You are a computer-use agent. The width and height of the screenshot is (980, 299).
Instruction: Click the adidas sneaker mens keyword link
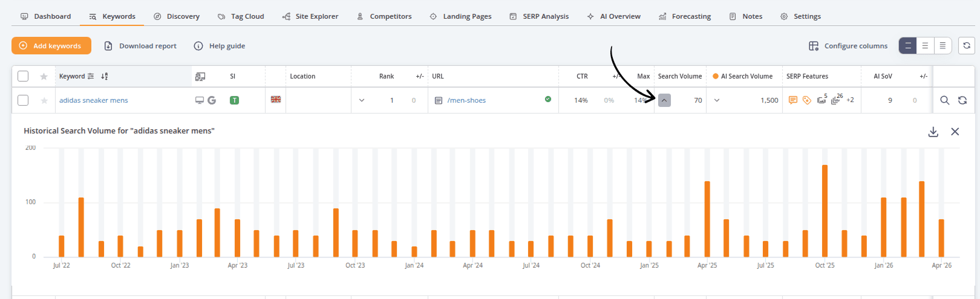click(x=94, y=100)
